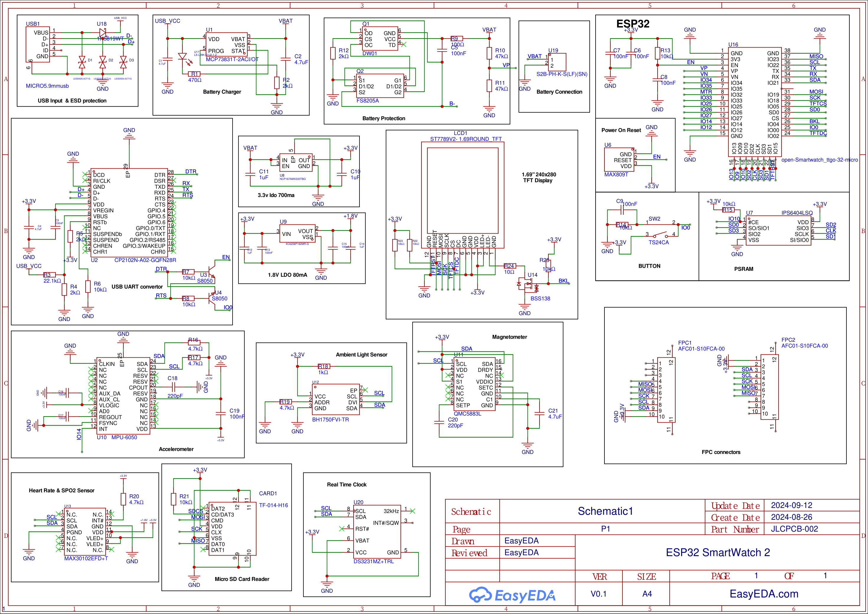Image resolution: width=868 pixels, height=614 pixels.
Task: Click the sheet size value A4
Action: tap(647, 594)
